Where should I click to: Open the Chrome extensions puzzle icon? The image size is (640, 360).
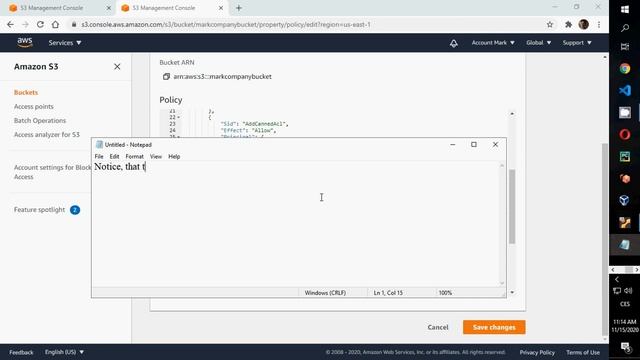tap(568, 24)
